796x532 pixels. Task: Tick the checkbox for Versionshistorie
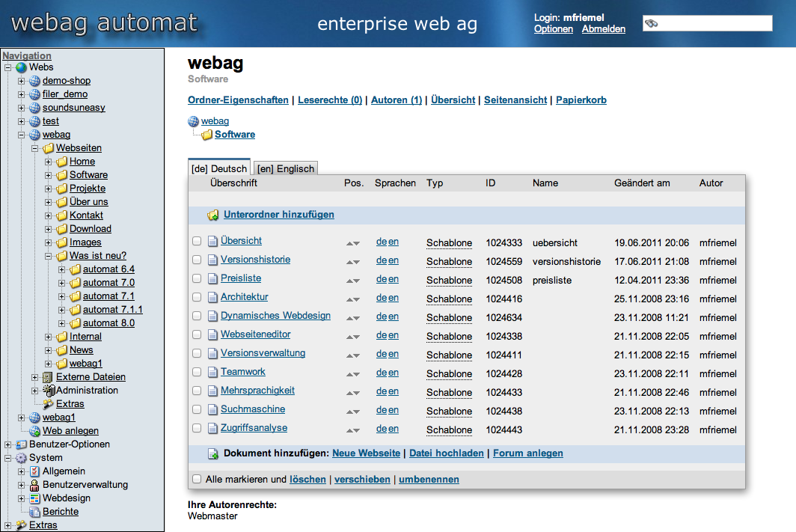pyautogui.click(x=197, y=260)
